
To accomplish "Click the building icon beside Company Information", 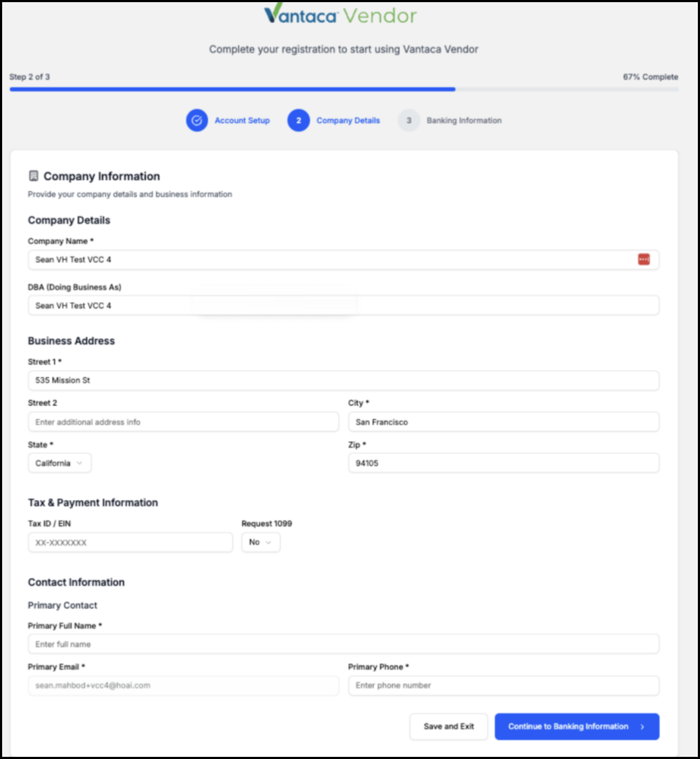I will pos(34,176).
